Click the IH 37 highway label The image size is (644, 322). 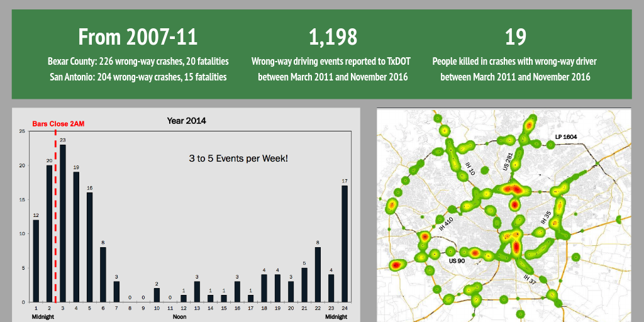point(529,278)
